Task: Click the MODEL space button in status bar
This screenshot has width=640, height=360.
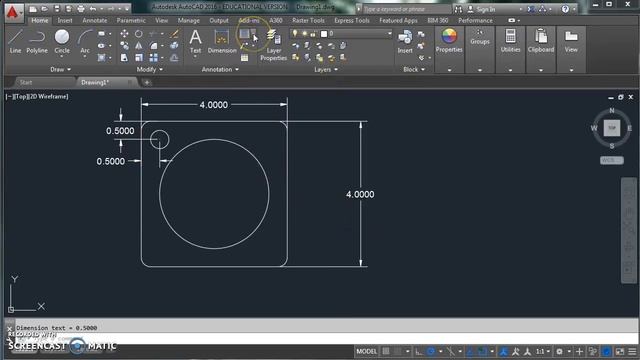Action: (x=367, y=351)
